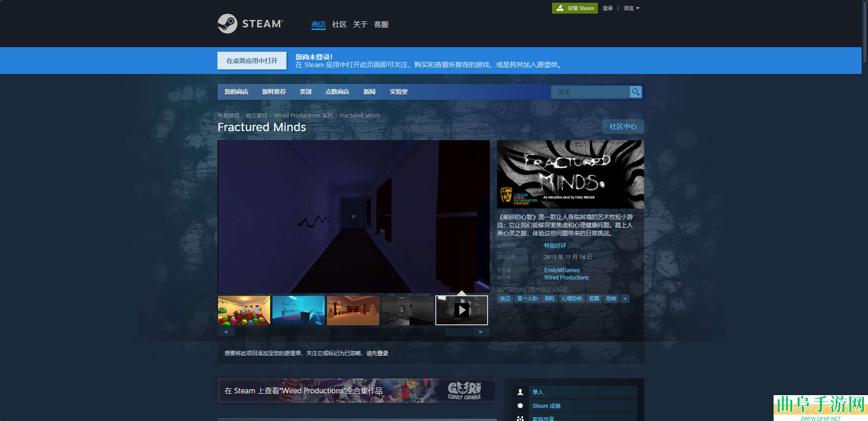Click the main dark corridor screenshot
868x421 pixels.
click(354, 216)
